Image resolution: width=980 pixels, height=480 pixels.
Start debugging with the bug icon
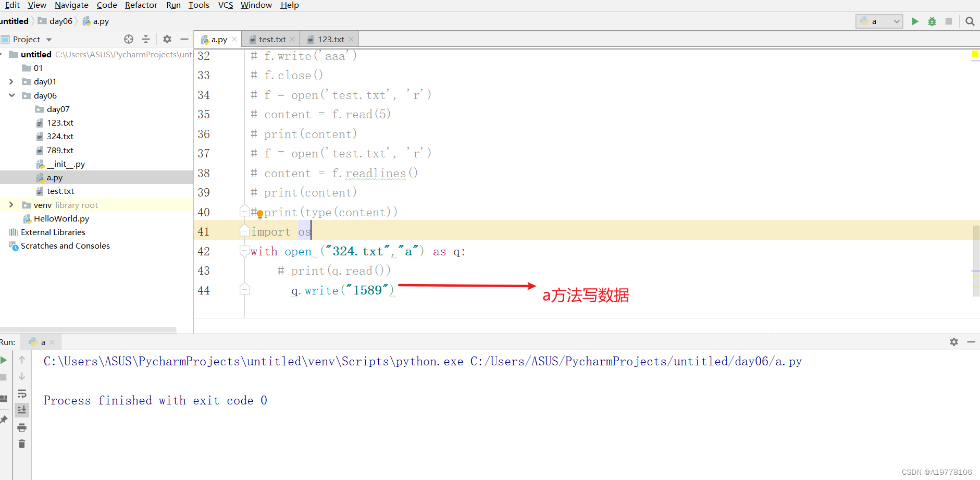click(932, 21)
